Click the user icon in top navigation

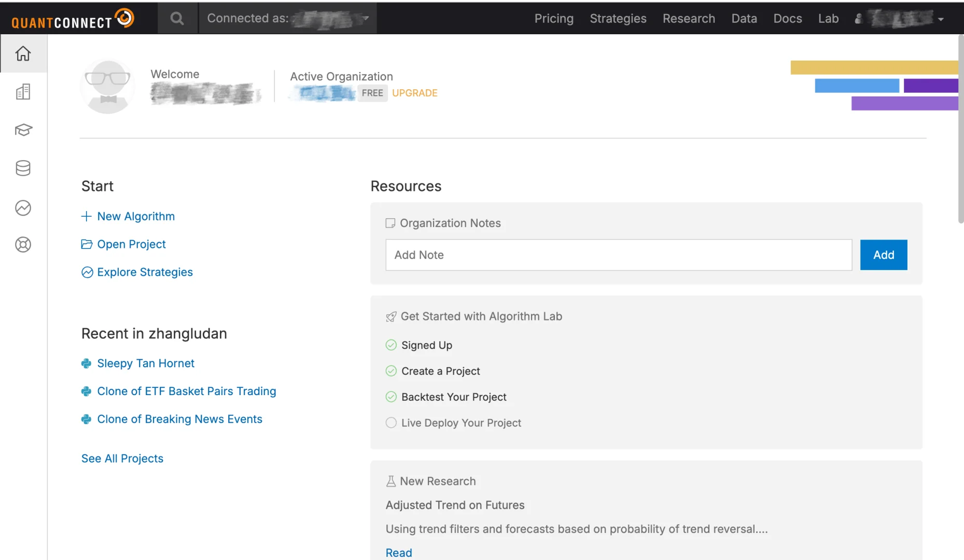pyautogui.click(x=859, y=19)
